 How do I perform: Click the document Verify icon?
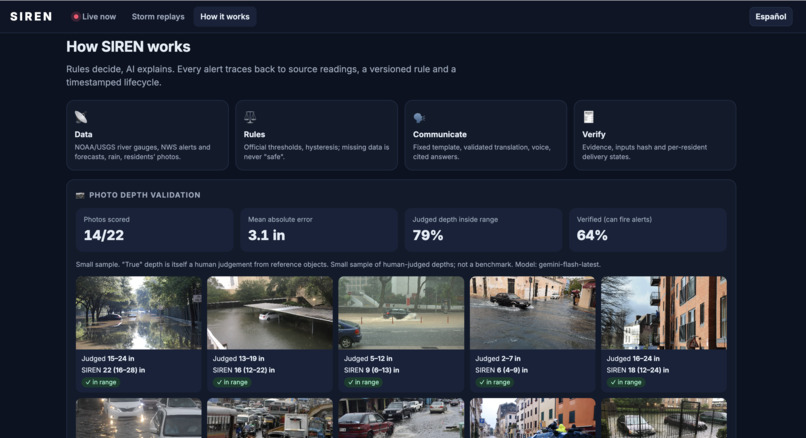[x=589, y=117]
